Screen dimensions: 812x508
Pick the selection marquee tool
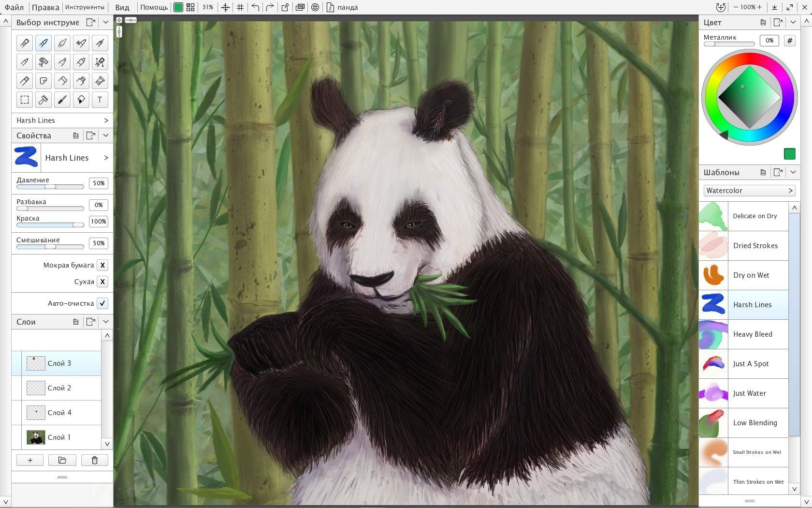point(25,100)
